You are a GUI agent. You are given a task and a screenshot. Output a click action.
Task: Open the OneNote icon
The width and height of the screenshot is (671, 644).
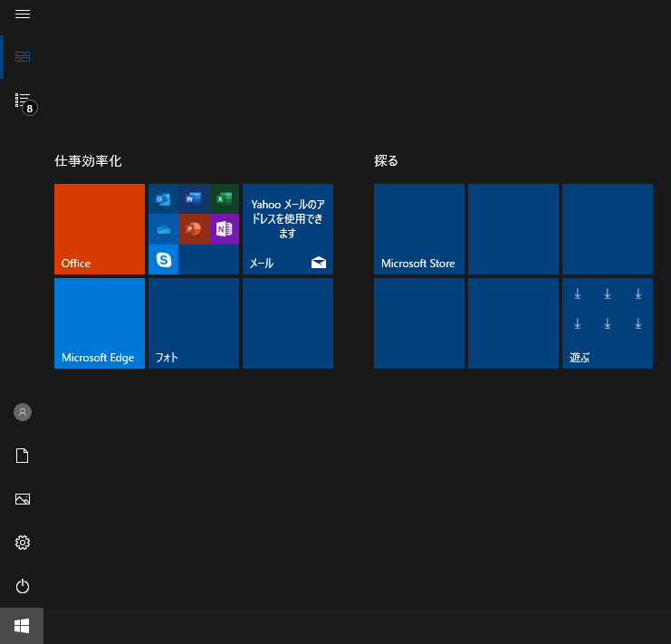click(x=224, y=229)
